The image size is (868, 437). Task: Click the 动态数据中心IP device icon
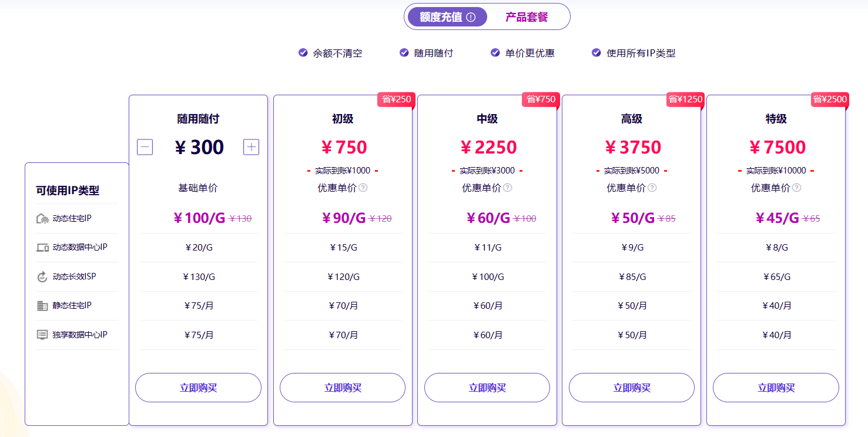point(42,248)
